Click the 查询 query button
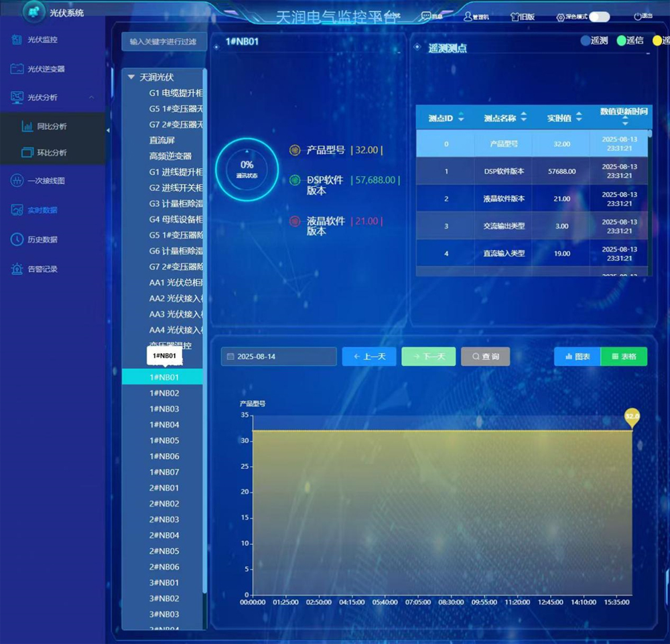The height and width of the screenshot is (644, 670). (x=486, y=357)
